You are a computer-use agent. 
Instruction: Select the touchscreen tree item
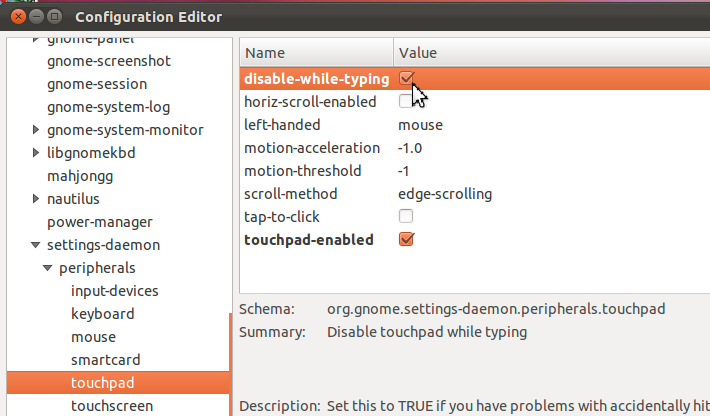112,406
